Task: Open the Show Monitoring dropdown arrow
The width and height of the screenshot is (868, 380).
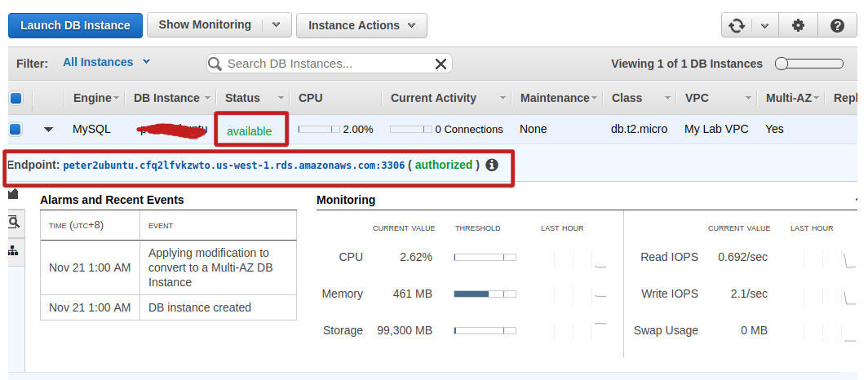Action: tap(276, 25)
